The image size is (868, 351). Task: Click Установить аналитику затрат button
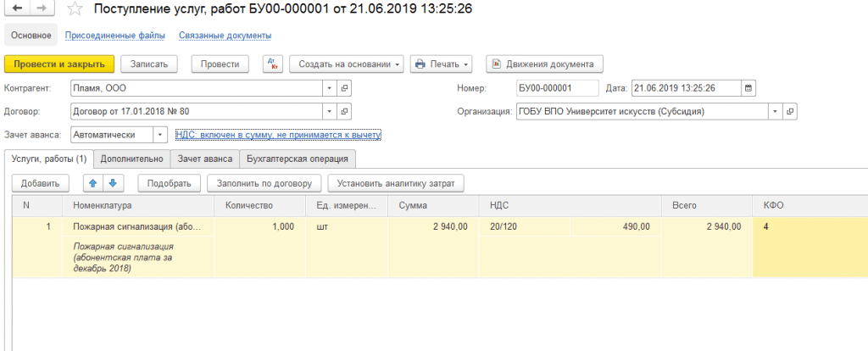tap(396, 183)
